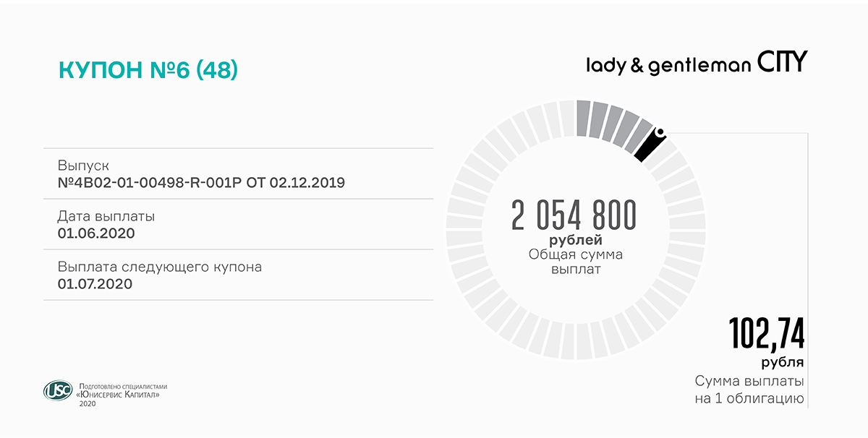Click the payment date 01.06.2020
The width and height of the screenshot is (868, 438).
(x=96, y=233)
